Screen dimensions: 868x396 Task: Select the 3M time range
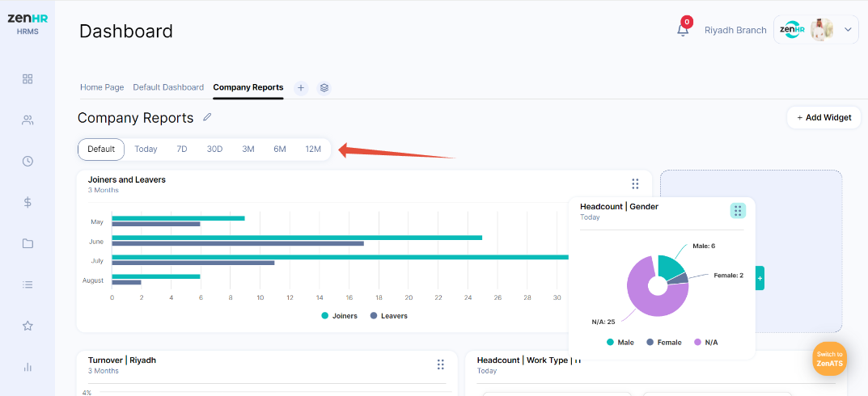click(248, 150)
